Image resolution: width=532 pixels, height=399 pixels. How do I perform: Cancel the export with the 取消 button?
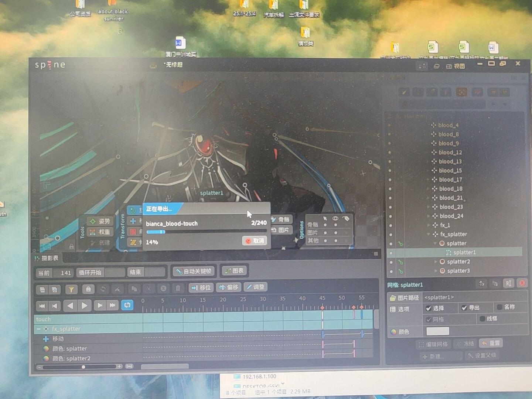(255, 241)
